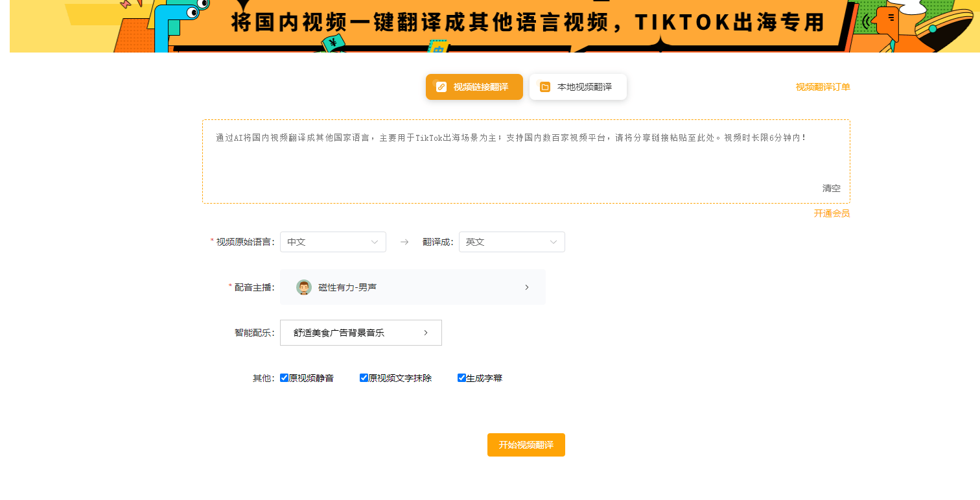Open the 翻译成 dropdown showing 英文

point(511,241)
